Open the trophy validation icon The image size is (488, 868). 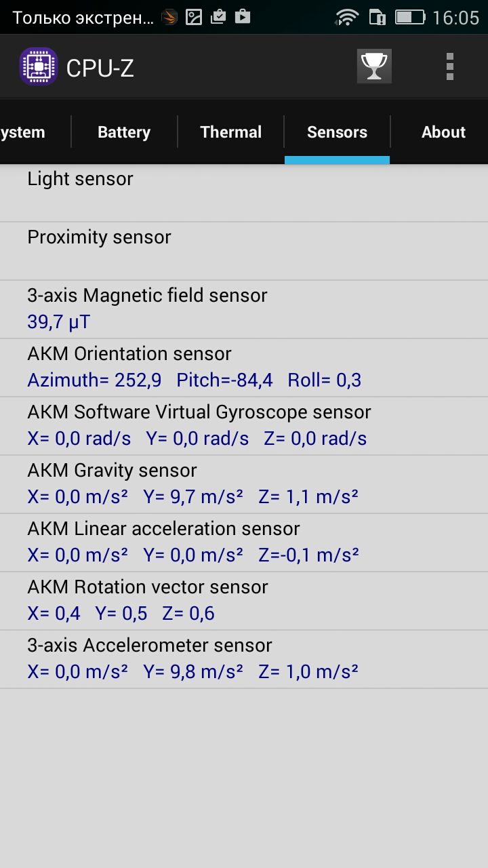tap(374, 66)
